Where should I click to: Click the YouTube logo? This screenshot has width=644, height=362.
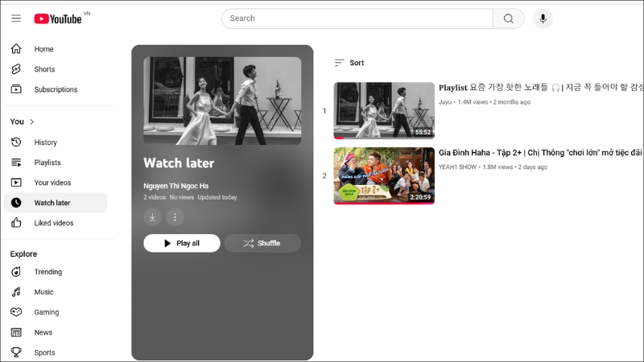(58, 19)
